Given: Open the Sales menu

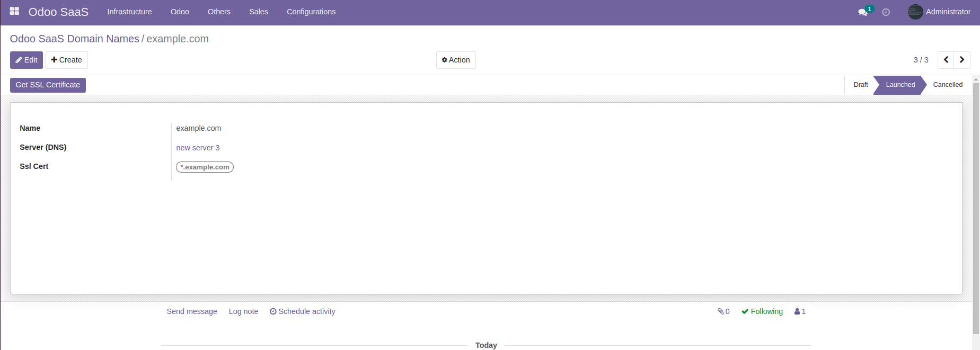Looking at the screenshot, I should pos(259,12).
